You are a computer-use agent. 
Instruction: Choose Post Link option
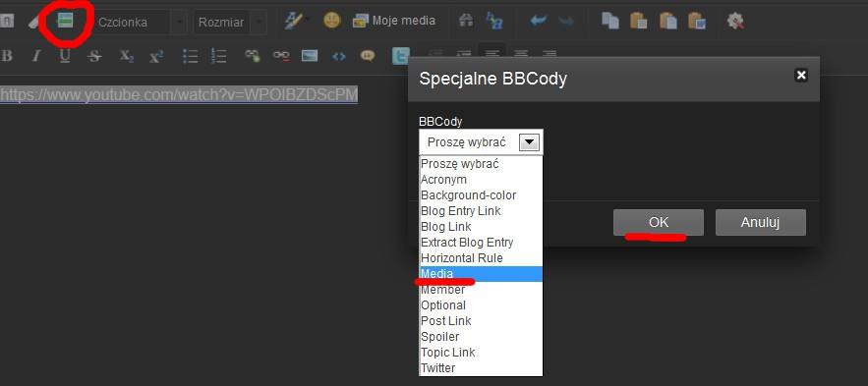pyautogui.click(x=481, y=321)
